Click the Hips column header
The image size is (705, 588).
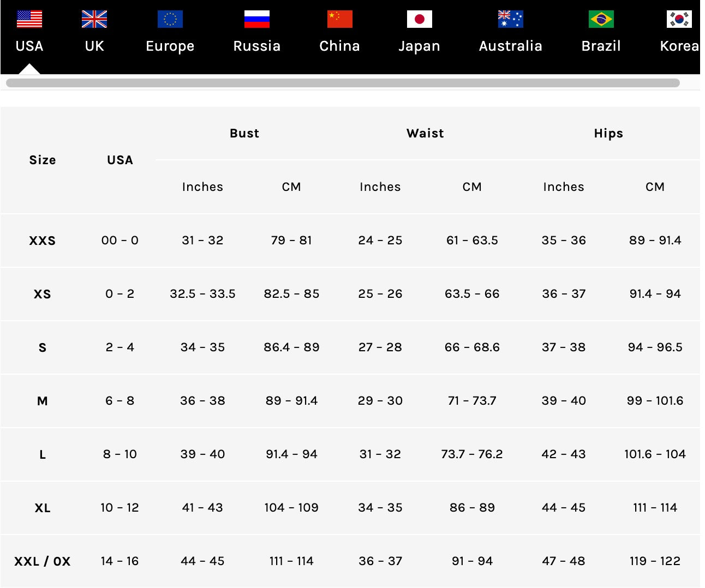[x=608, y=133]
